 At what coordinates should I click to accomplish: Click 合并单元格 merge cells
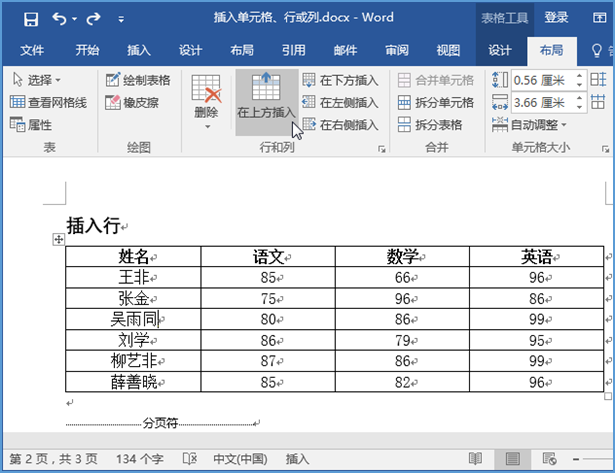point(435,80)
